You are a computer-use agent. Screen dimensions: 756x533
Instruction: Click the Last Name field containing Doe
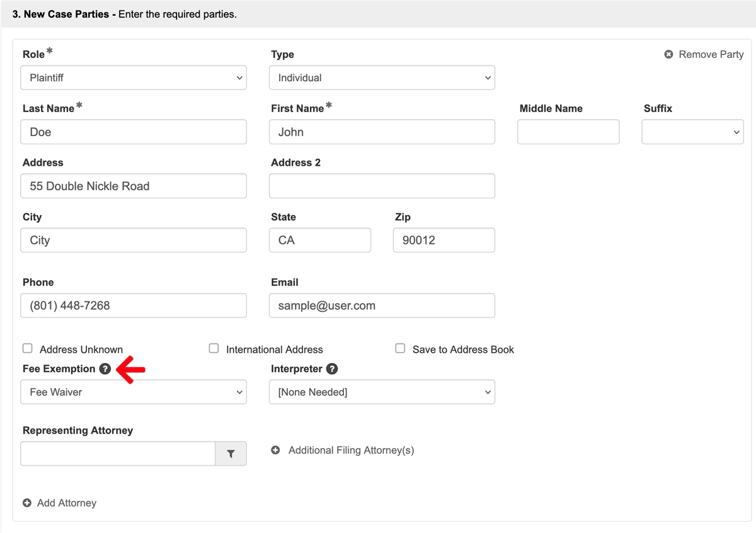tap(134, 132)
